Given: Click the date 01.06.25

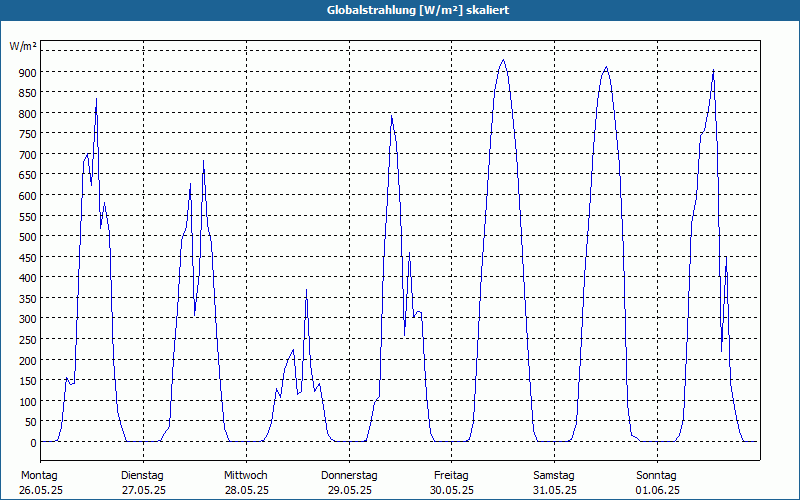Looking at the screenshot, I should click(658, 490).
